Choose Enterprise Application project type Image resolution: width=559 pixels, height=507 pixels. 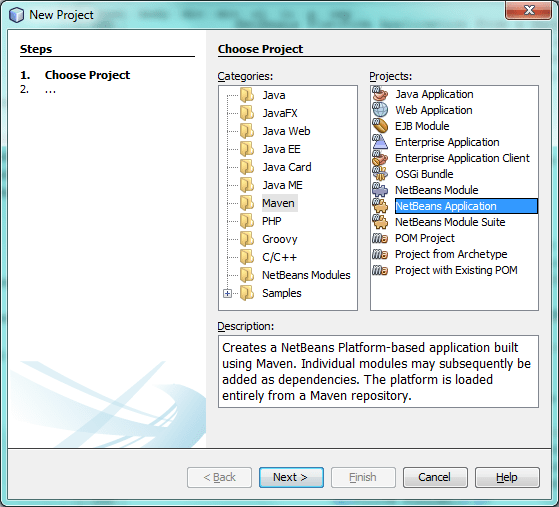coord(447,142)
